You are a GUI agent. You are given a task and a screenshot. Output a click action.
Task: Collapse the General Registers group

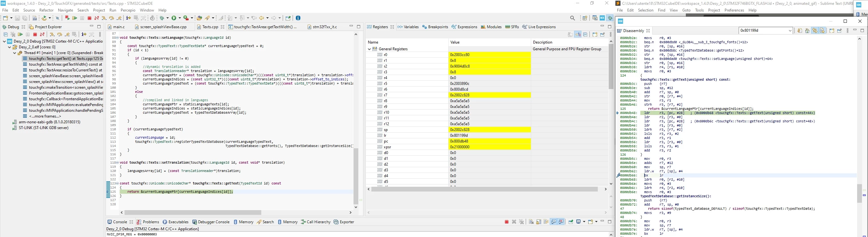(369, 49)
